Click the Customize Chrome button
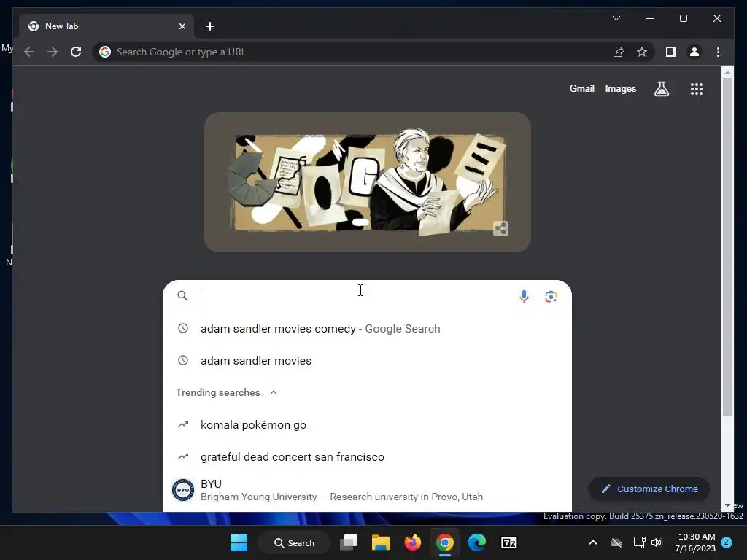Viewport: 747px width, 560px height. coord(650,489)
